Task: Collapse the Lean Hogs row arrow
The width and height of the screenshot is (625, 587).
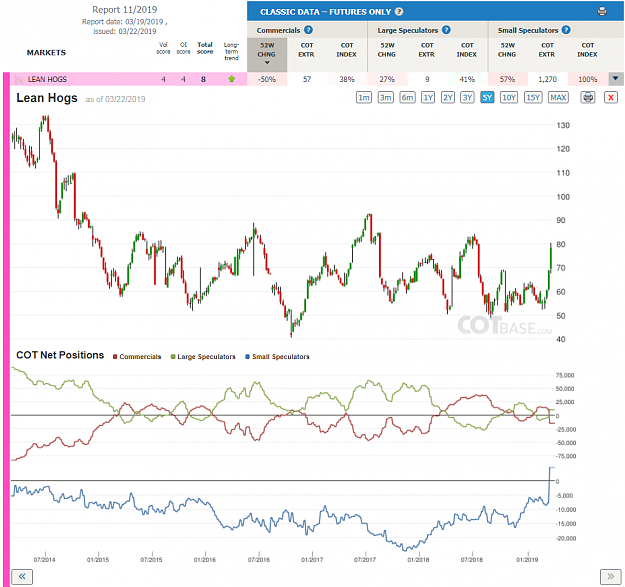Action: [615, 79]
